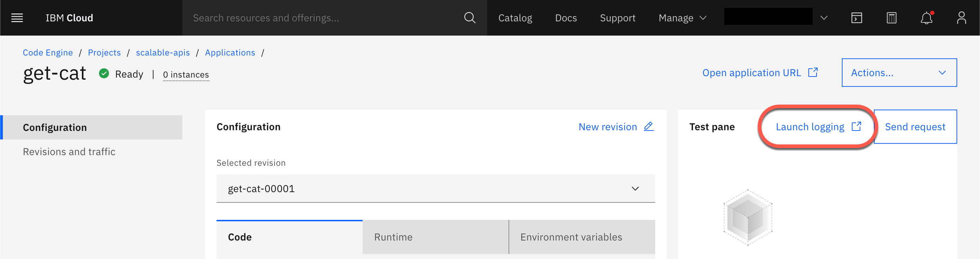Click the external link icon beside Launch logging
980x259 pixels.
(856, 126)
